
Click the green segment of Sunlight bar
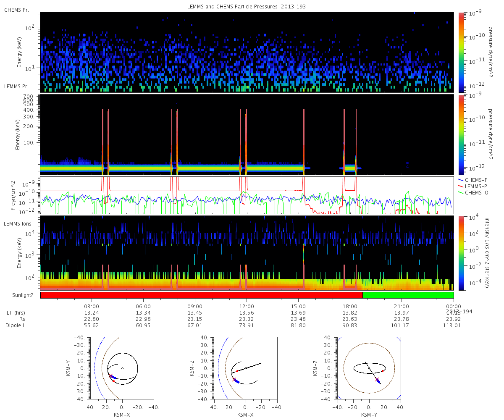pos(408,295)
